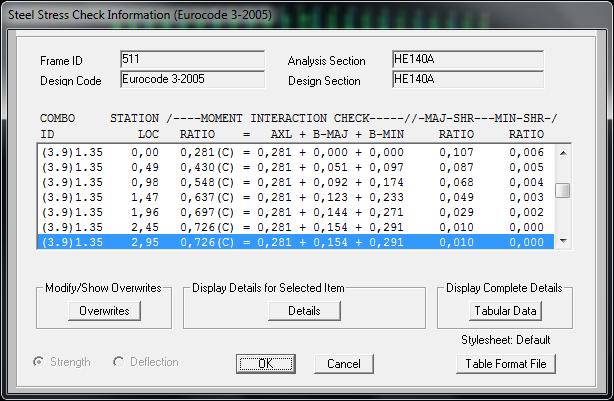
Task: Click B-MIN value 0,097
Action: point(386,167)
